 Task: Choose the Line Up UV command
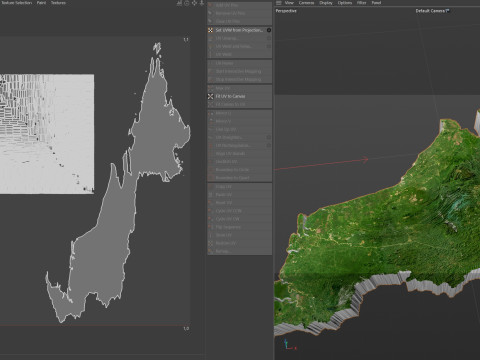[x=239, y=129]
